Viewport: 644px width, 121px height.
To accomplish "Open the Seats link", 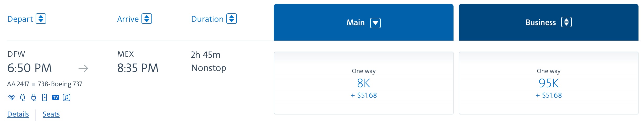I will pos(51,114).
